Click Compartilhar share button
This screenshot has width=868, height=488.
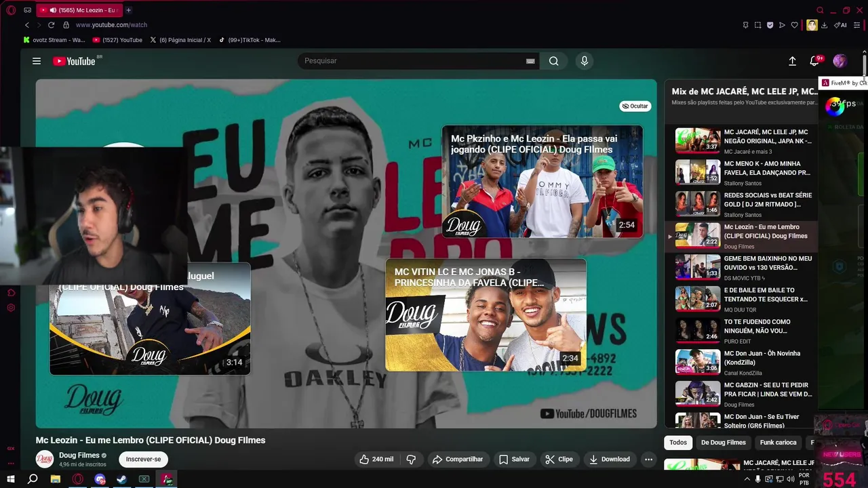click(x=458, y=460)
